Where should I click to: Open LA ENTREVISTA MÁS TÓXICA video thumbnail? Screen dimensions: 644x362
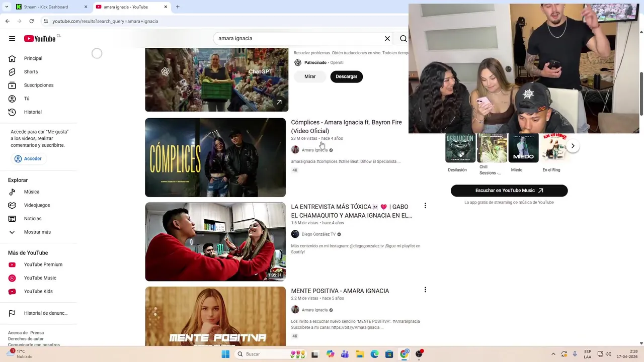click(x=215, y=242)
